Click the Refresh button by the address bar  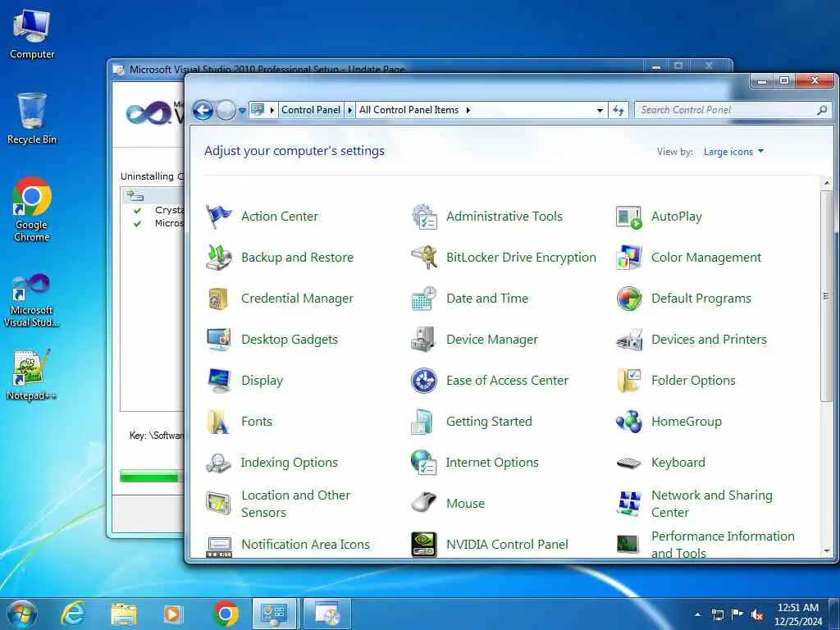pyautogui.click(x=619, y=111)
